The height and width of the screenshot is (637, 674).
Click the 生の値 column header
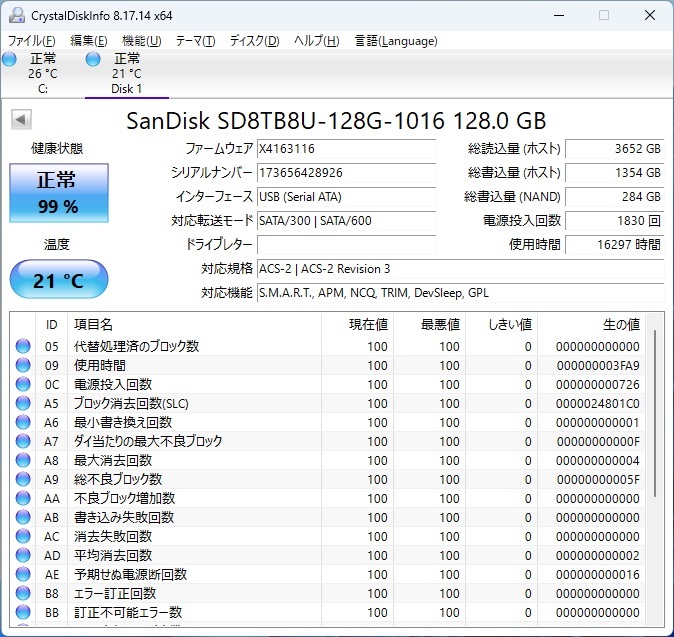pos(619,325)
